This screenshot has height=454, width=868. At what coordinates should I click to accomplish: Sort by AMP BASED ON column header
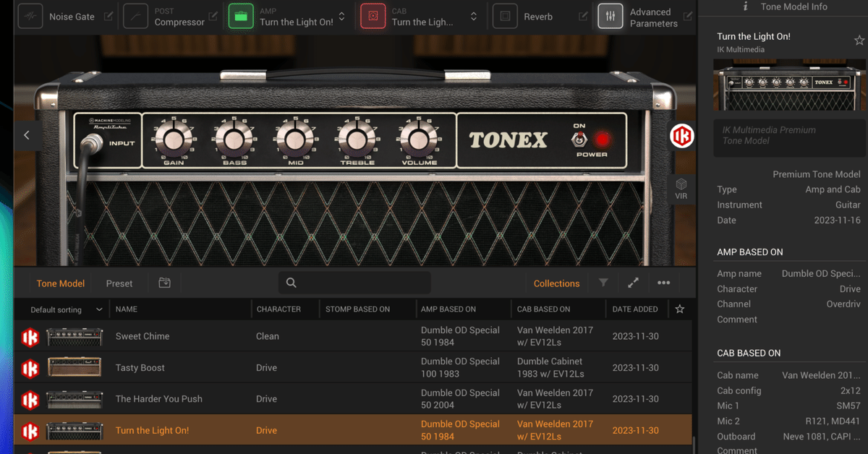[448, 309]
